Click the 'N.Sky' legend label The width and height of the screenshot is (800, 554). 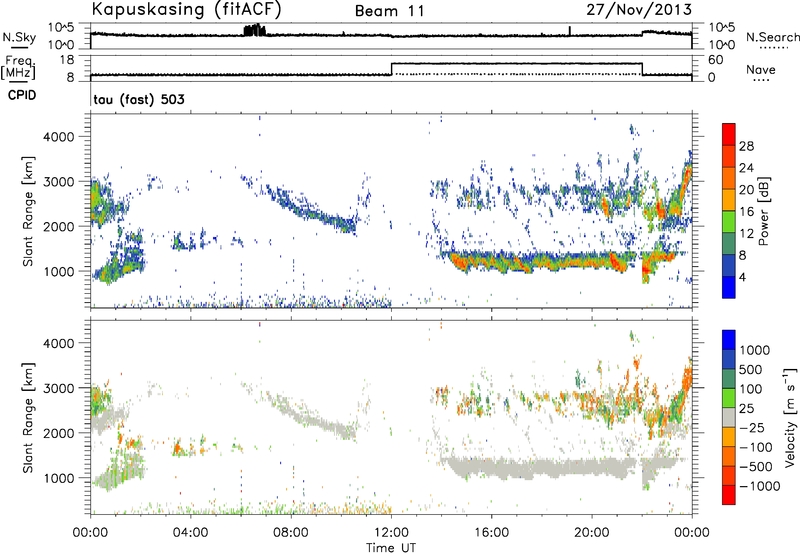click(x=19, y=37)
